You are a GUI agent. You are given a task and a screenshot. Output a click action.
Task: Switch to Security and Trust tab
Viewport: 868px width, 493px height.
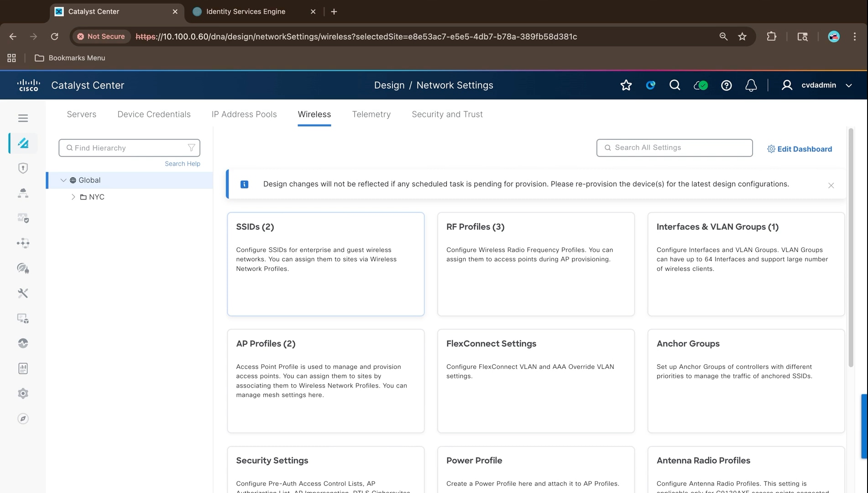point(447,115)
